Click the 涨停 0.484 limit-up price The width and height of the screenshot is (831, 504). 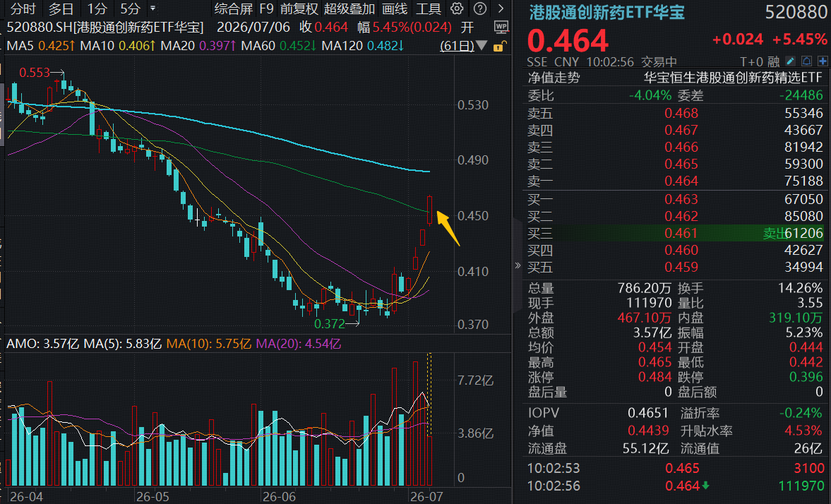pyautogui.click(x=655, y=378)
